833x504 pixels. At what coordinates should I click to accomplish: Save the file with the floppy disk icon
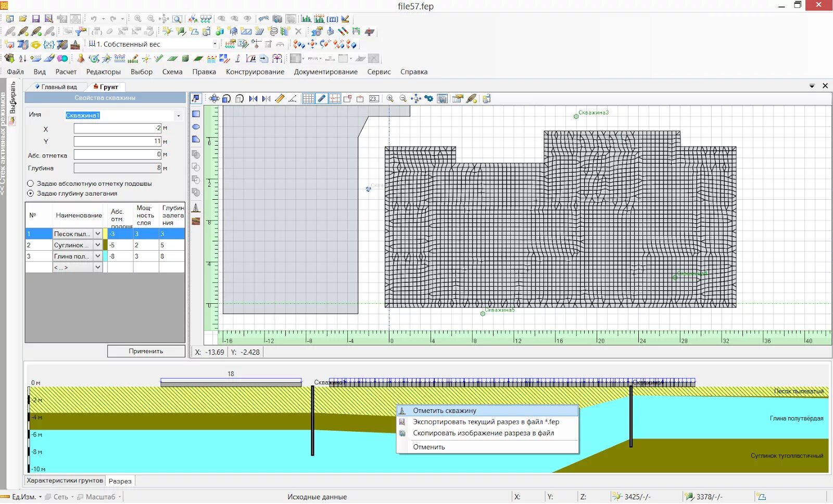pyautogui.click(x=36, y=19)
